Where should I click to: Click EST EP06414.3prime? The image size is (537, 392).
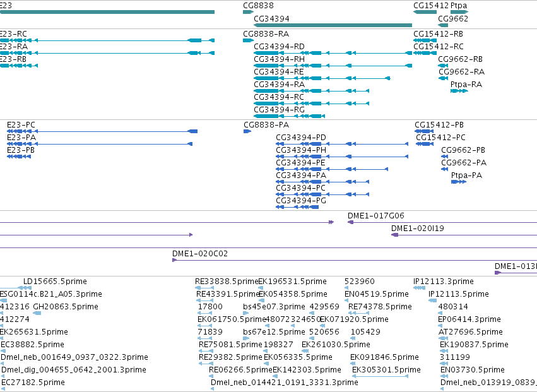[x=469, y=319]
